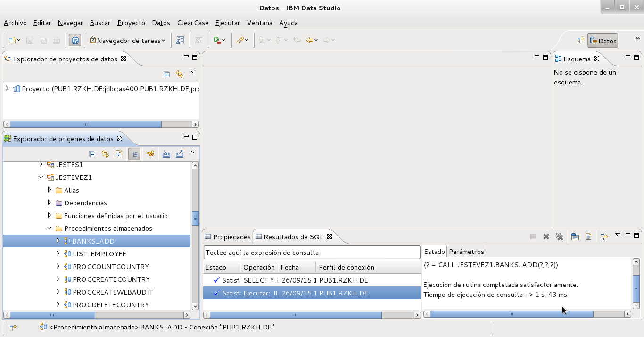Image resolution: width=644 pixels, height=337 pixels.
Task: Expand the JESTES1 schema node
Action: coord(41,165)
